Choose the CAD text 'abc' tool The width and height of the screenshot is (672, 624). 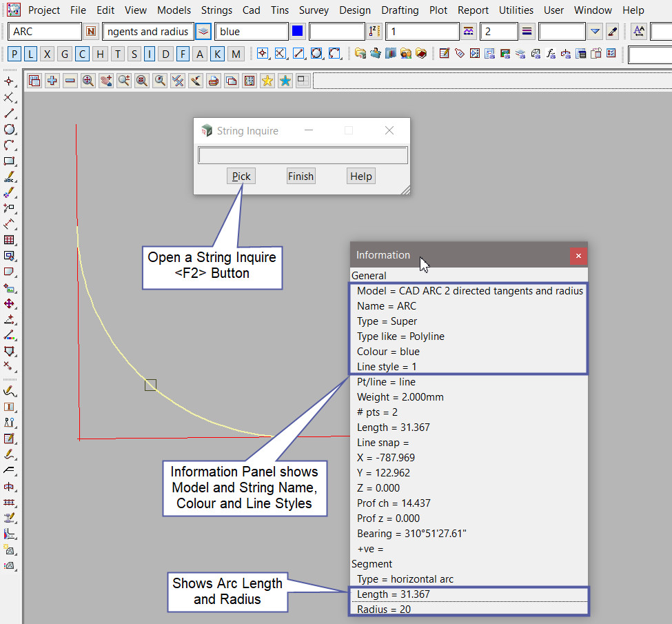[x=9, y=177]
